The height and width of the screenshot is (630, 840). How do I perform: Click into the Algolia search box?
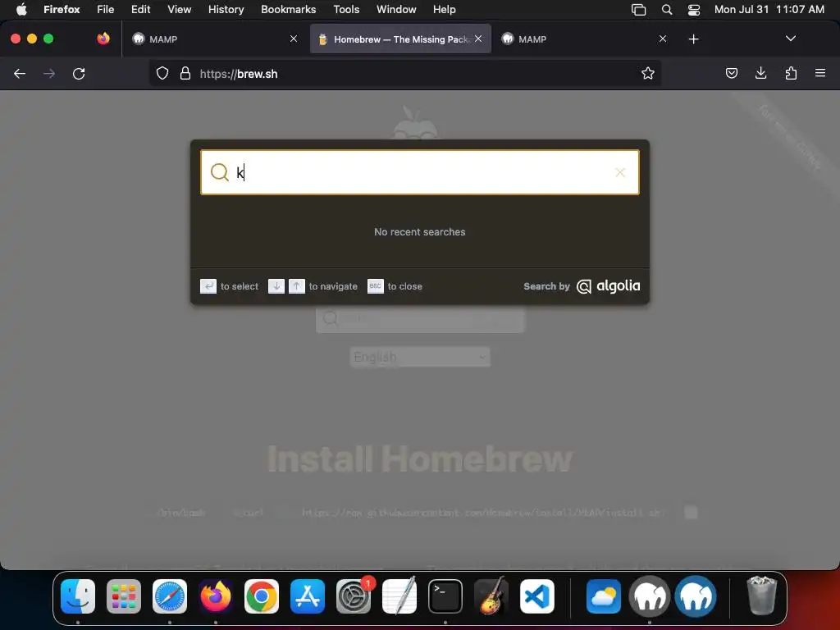tap(420, 172)
